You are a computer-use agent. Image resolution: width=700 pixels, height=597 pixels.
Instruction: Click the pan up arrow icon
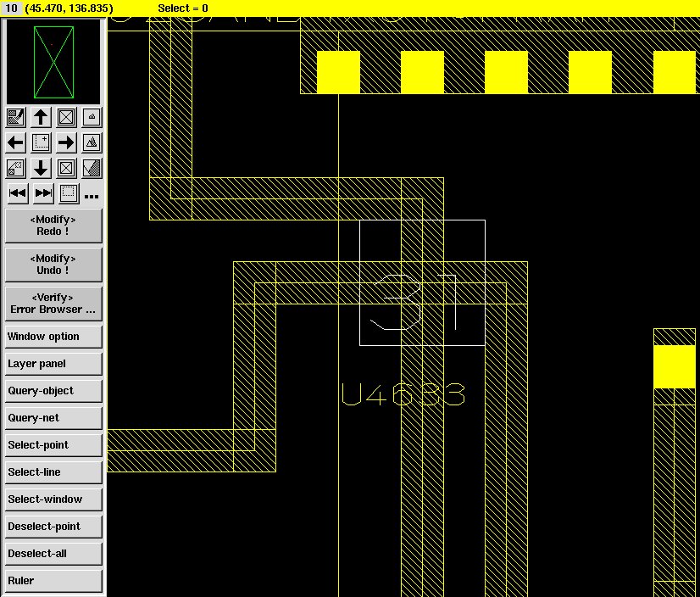pos(41,117)
